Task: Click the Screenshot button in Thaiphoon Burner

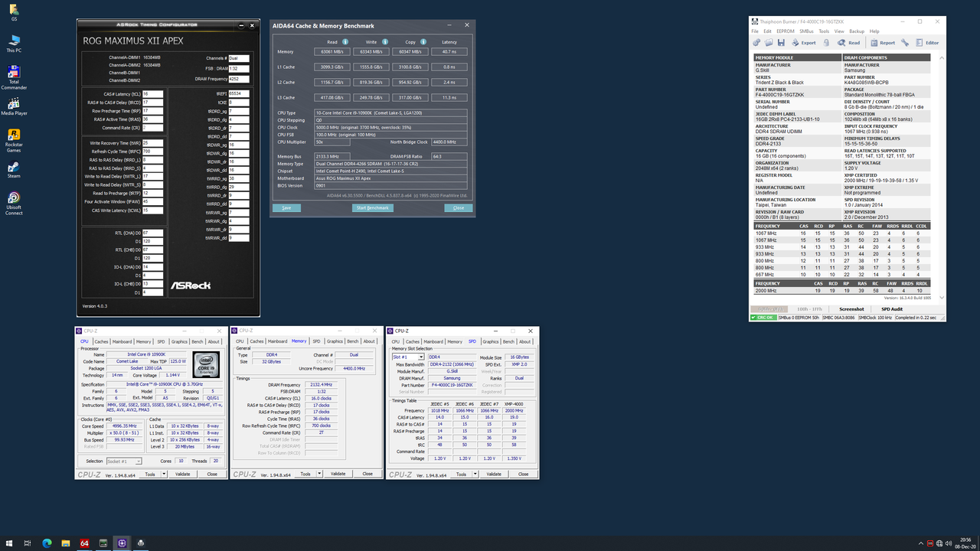Action: pyautogui.click(x=851, y=309)
